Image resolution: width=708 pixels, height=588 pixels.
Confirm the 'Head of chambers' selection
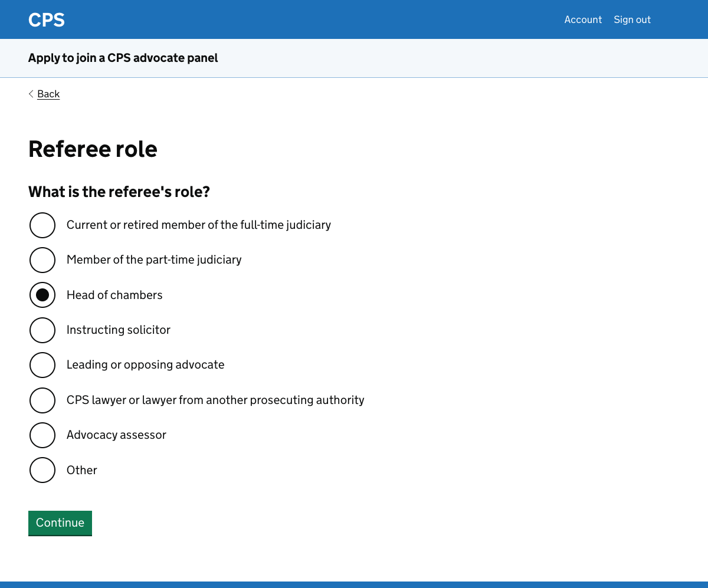click(42, 295)
